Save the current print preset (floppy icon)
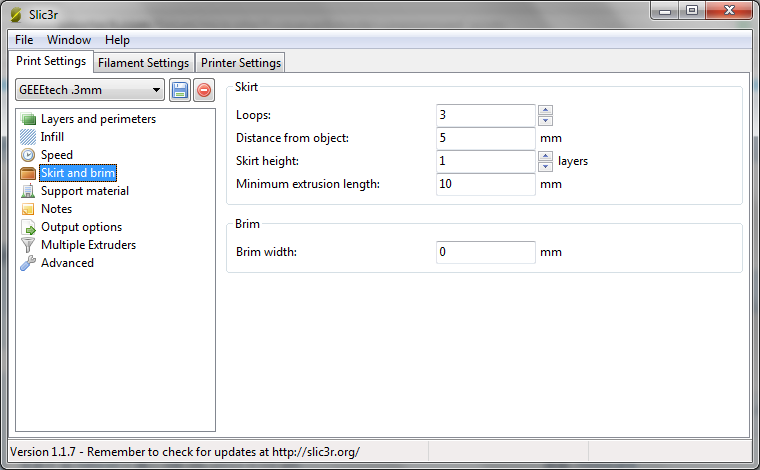 180,90
